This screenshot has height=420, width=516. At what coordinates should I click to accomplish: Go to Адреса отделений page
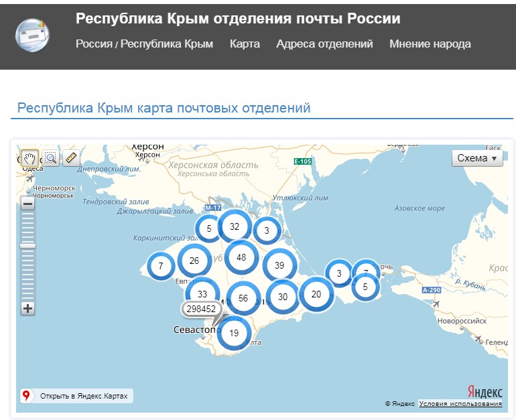click(324, 44)
